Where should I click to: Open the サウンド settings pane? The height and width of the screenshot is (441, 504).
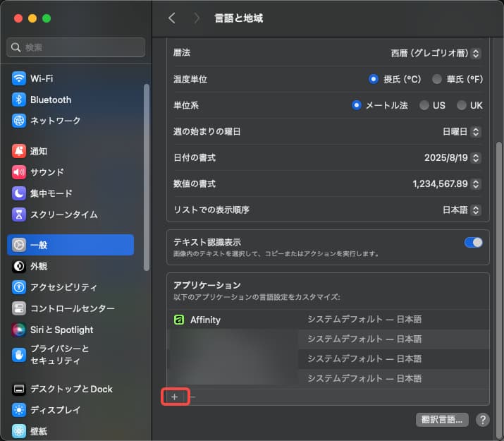70,172
